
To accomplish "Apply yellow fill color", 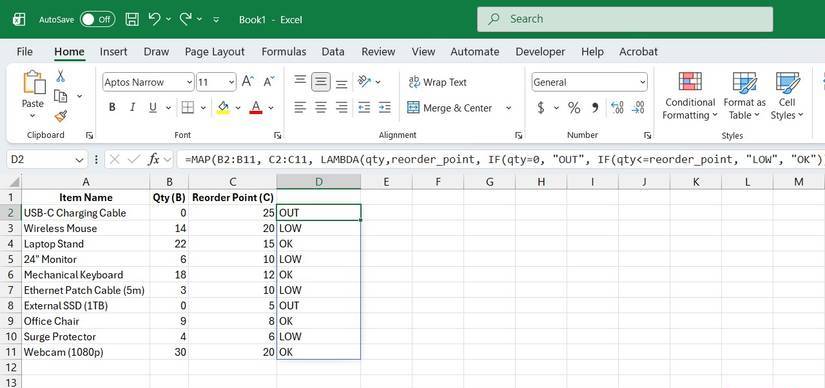I will click(223, 108).
